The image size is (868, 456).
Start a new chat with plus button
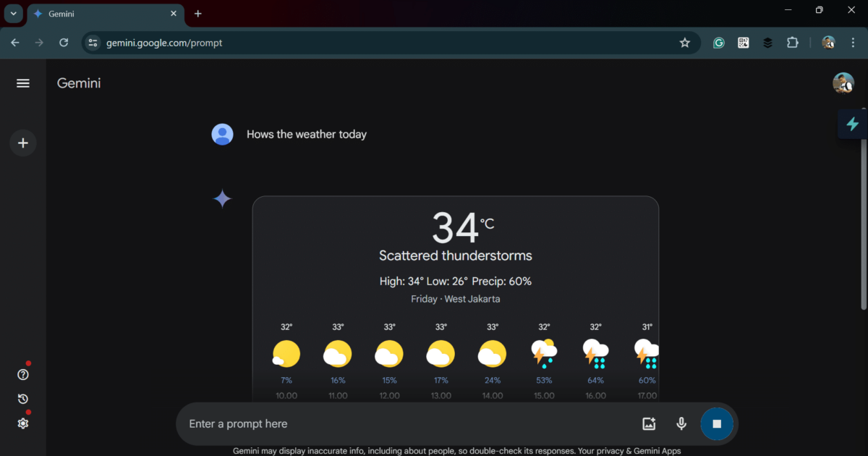[x=23, y=143]
